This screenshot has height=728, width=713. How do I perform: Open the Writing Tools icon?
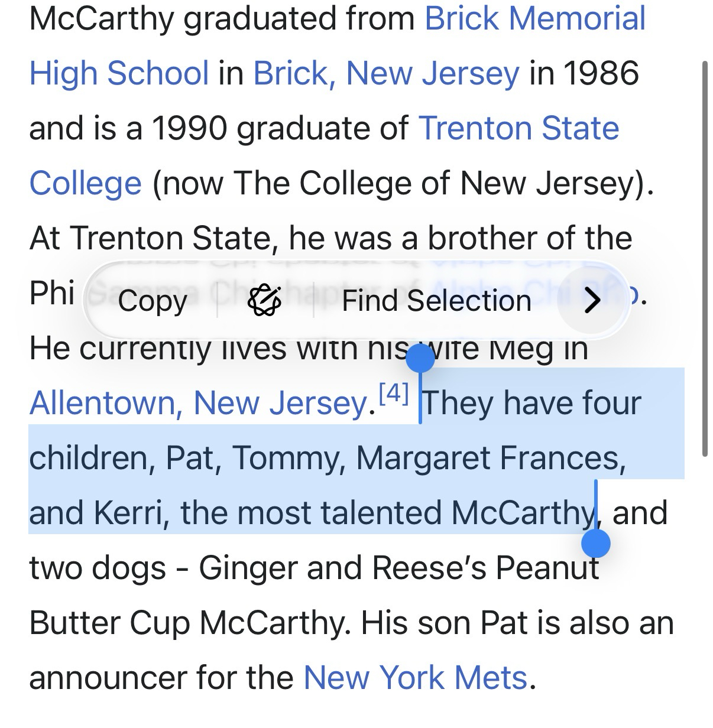(264, 301)
